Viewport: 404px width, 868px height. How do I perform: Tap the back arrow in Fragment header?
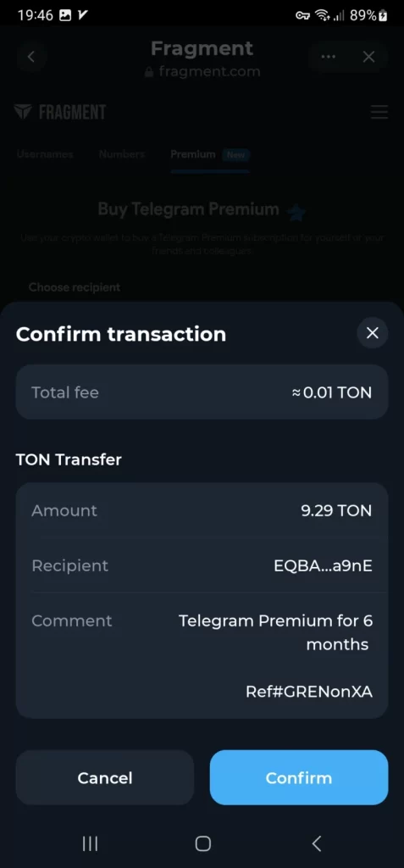[31, 57]
